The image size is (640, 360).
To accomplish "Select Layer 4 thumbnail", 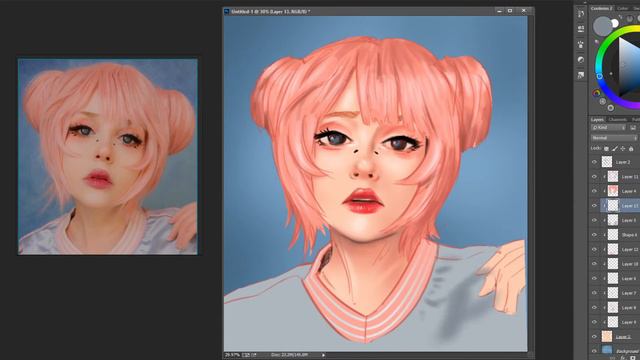I will 613,191.
